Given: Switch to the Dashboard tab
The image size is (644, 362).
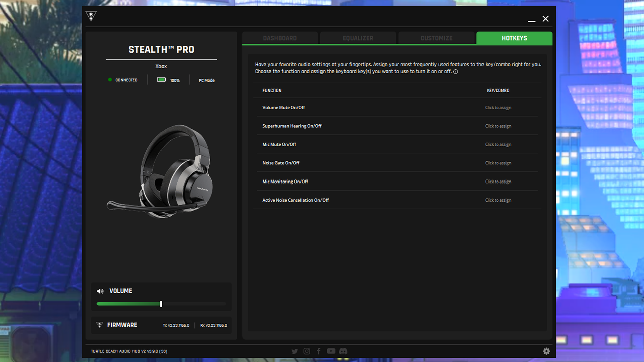Looking at the screenshot, I should click(x=280, y=38).
